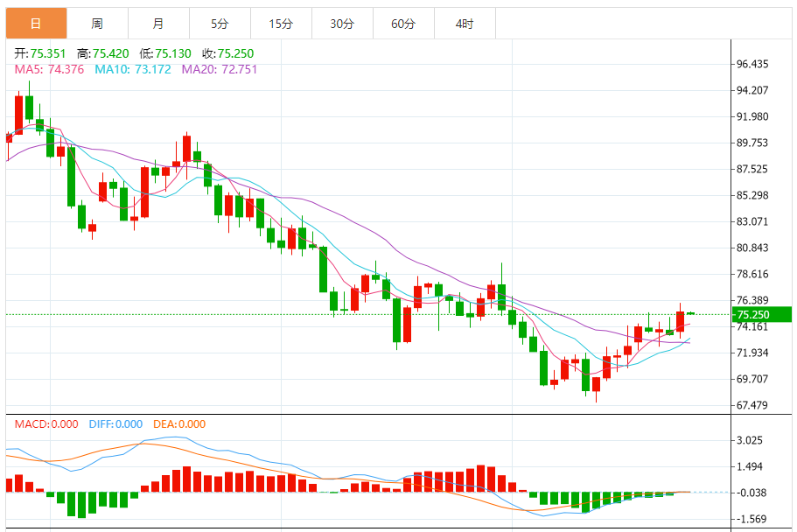Click the 67.479 price axis label
797x532 pixels.
(x=752, y=405)
